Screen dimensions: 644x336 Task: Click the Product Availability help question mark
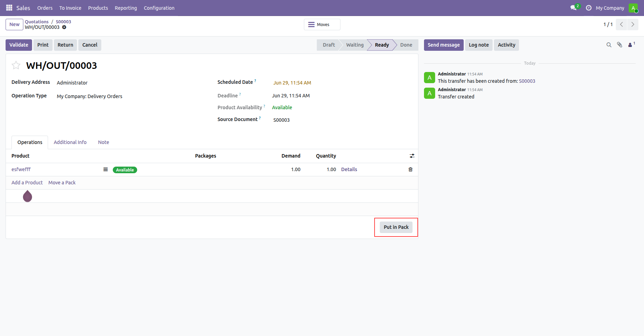(x=264, y=106)
